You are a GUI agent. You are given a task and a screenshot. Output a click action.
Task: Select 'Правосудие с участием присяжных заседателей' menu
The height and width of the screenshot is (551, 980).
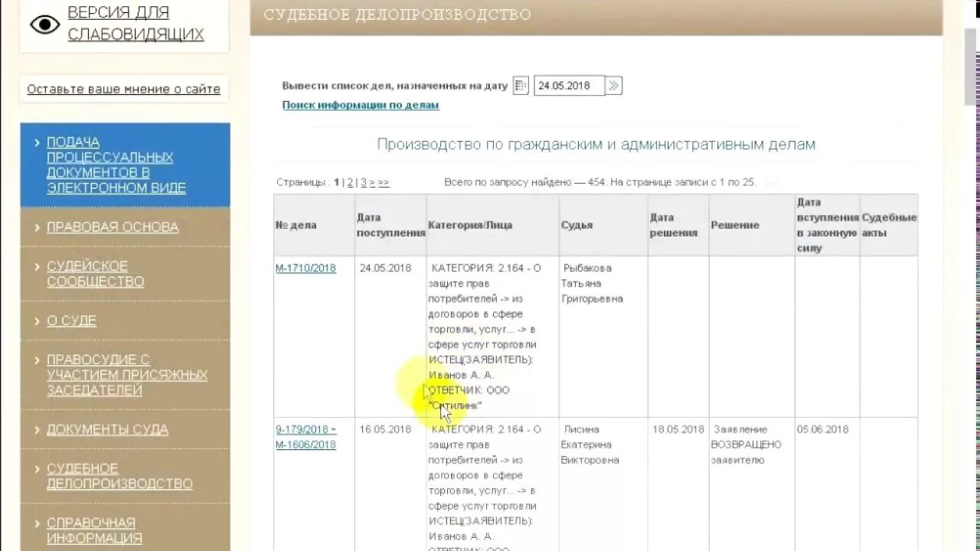[x=125, y=375]
